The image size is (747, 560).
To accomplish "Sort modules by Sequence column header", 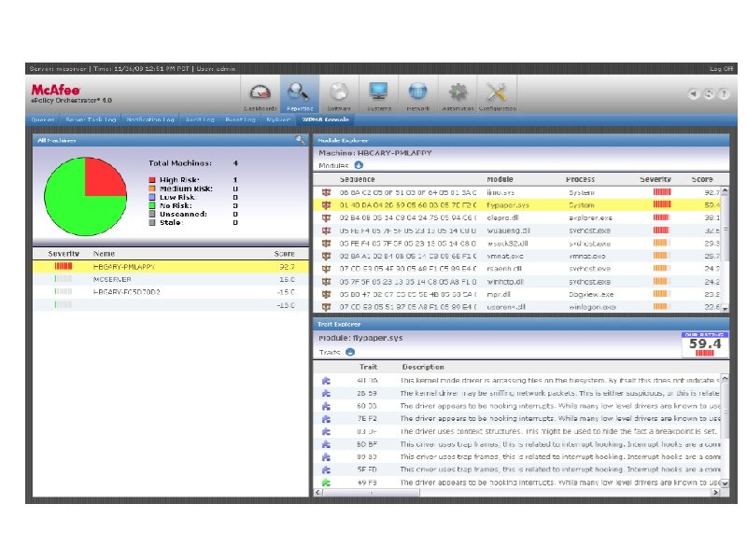I will click(358, 179).
